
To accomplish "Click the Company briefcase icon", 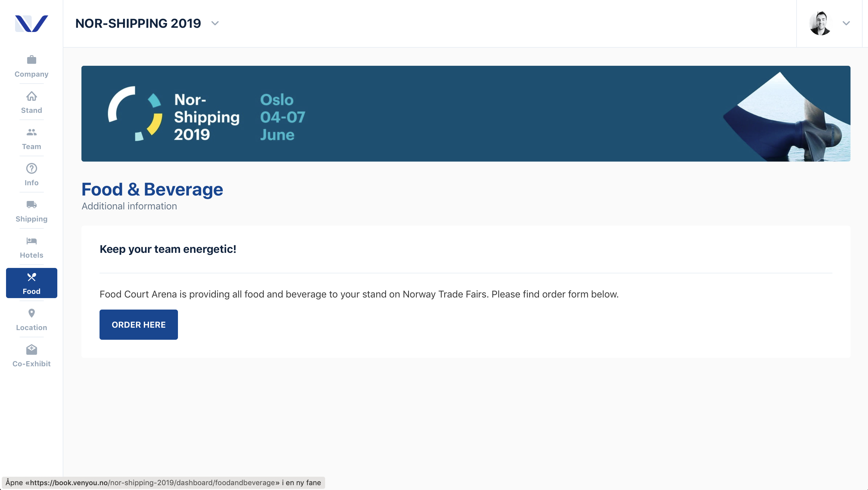I will 31,60.
